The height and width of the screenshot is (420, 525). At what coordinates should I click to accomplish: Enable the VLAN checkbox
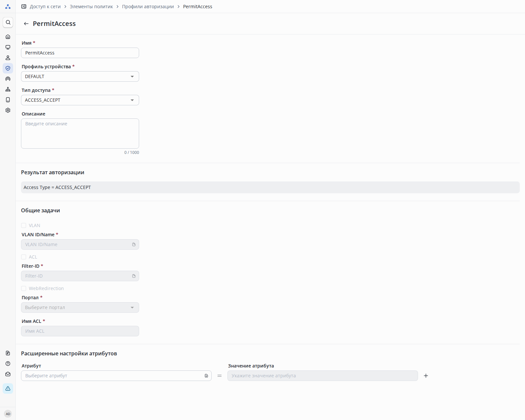pos(24,225)
